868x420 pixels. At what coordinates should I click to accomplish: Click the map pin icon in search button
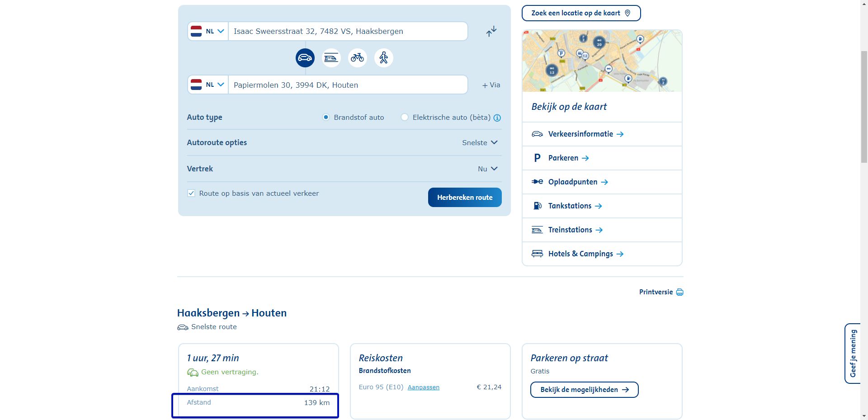pos(627,13)
